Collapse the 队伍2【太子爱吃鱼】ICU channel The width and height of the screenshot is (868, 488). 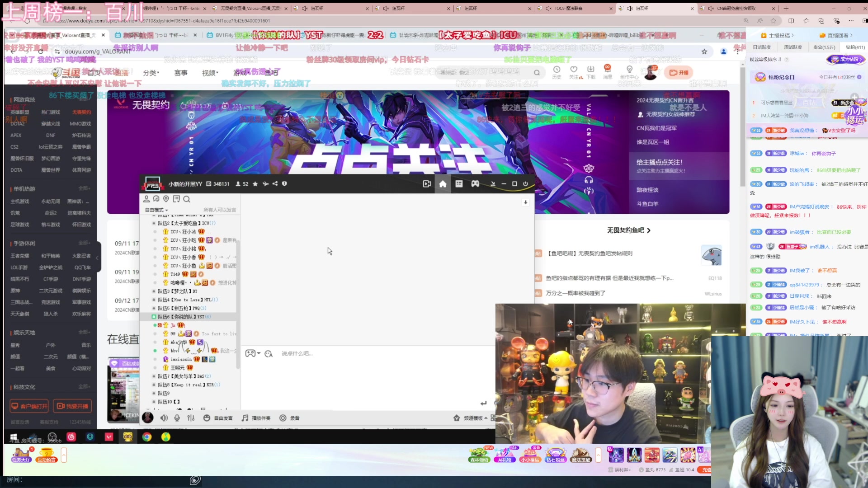[x=154, y=223]
